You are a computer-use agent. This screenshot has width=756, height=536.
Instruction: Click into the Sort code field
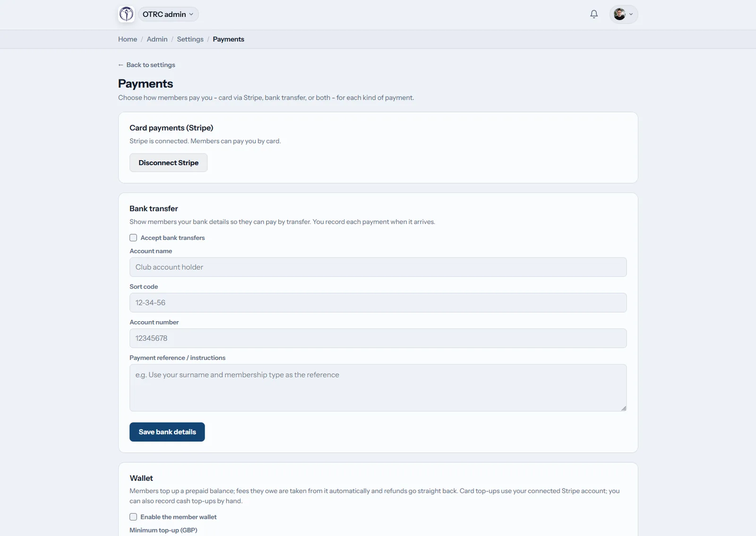pos(378,303)
